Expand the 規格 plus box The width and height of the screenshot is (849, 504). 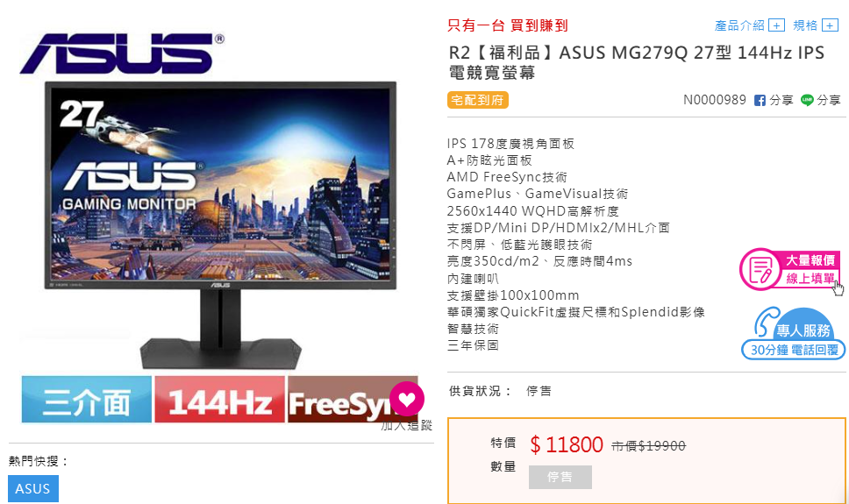pyautogui.click(x=830, y=25)
